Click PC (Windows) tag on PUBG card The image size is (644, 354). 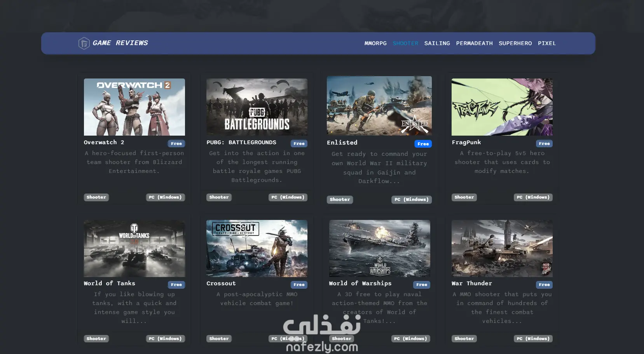point(288,197)
